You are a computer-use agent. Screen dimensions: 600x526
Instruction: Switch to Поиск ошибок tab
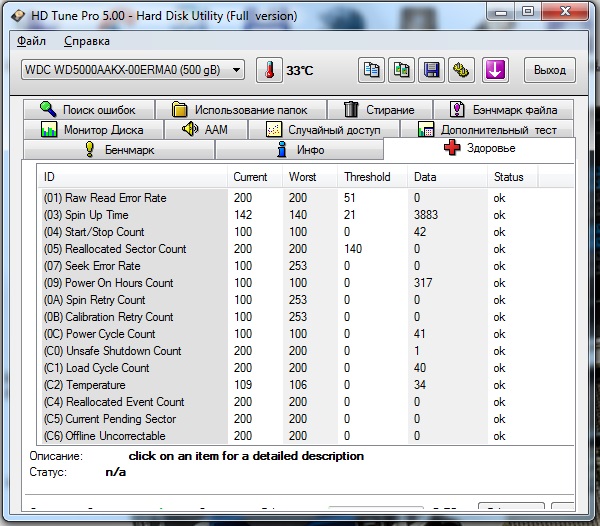click(89, 110)
